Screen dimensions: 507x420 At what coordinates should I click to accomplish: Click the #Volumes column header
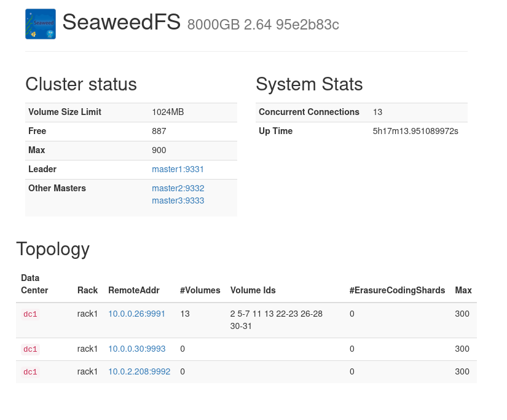coord(200,290)
